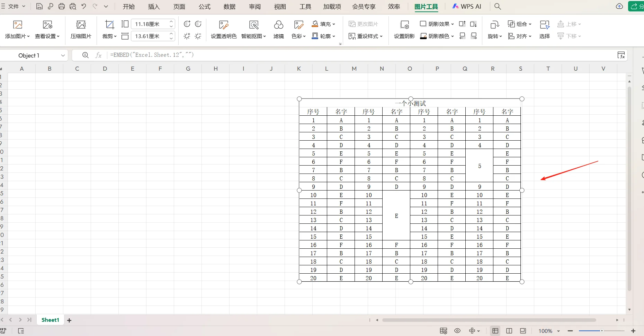The image size is (644, 336).
Task: Click the insert function fx icon
Action: pyautogui.click(x=99, y=55)
